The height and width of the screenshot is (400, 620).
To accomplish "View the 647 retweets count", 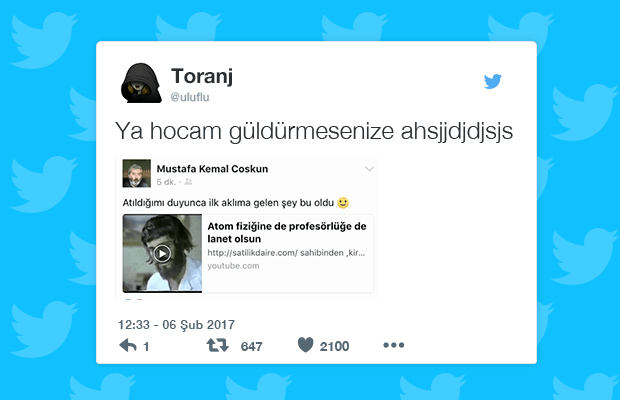I will [x=251, y=347].
